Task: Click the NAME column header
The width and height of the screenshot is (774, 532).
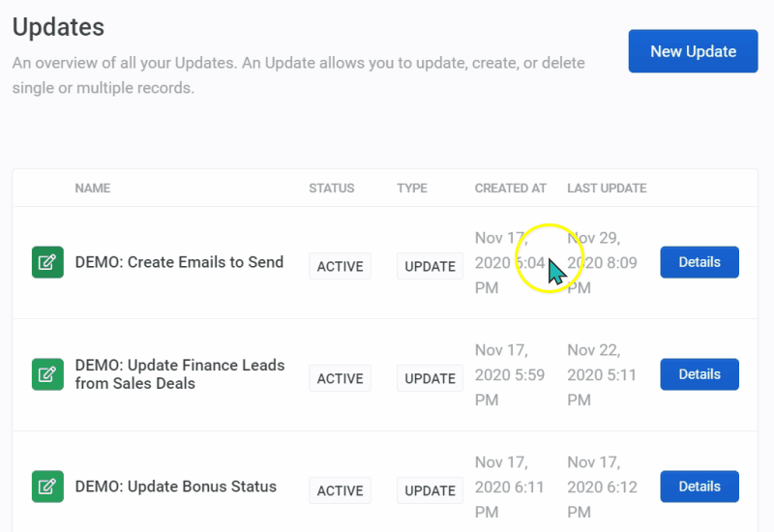Action: pyautogui.click(x=93, y=189)
